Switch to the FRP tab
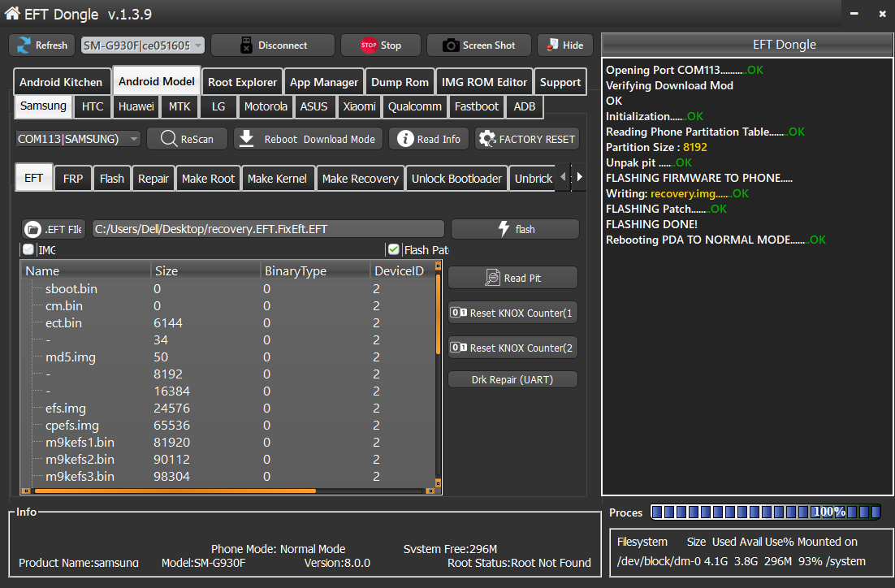 (x=73, y=179)
